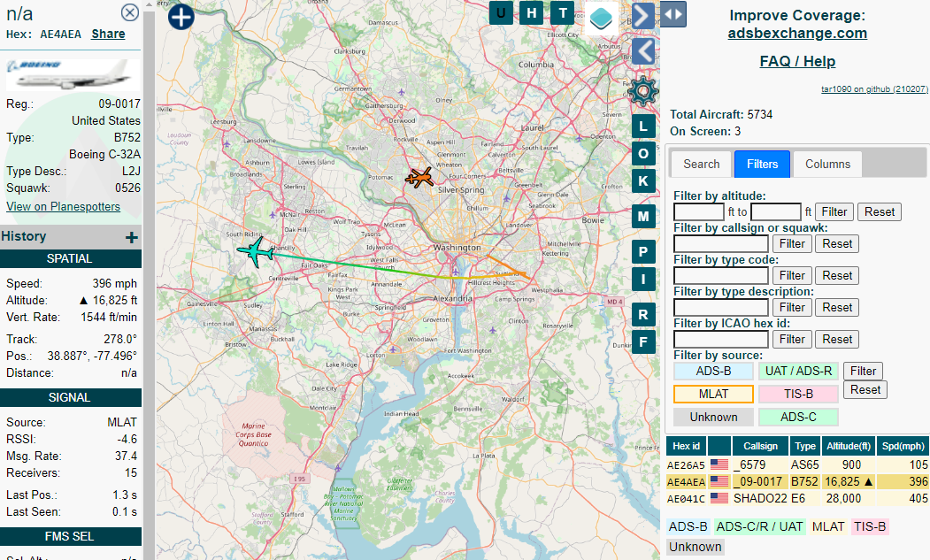The height and width of the screenshot is (560, 930).
Task: Reset the type description filter
Action: pyautogui.click(x=837, y=307)
